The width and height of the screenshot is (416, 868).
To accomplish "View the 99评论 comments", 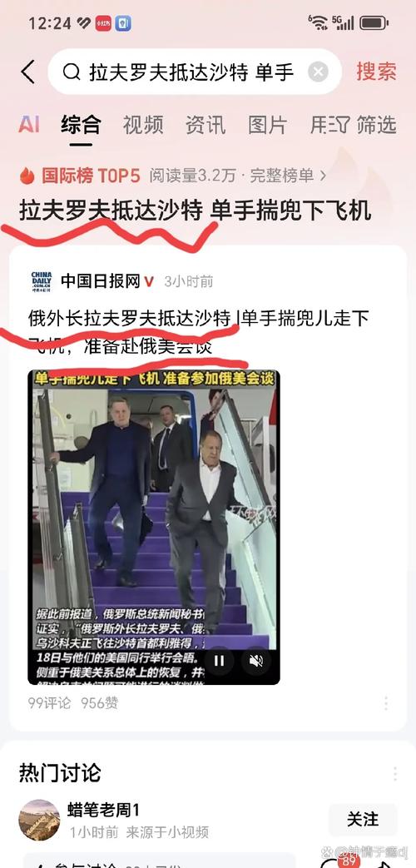I will [50, 703].
